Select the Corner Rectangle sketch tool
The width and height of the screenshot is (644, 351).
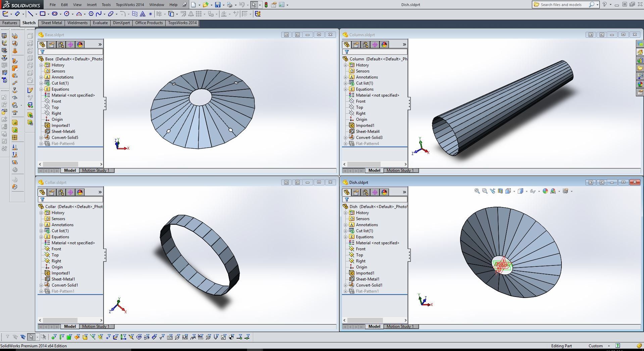[43, 14]
